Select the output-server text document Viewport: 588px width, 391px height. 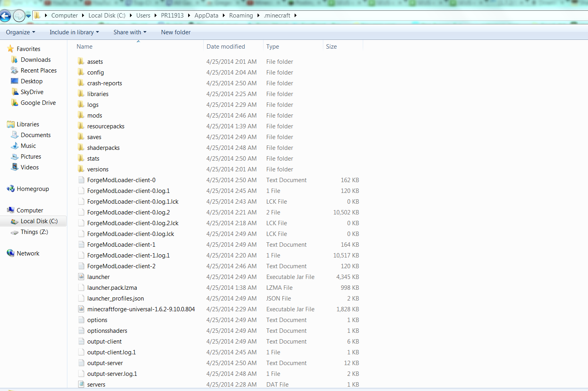[105, 363]
